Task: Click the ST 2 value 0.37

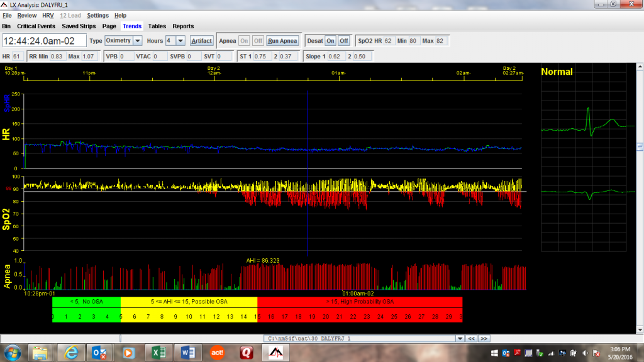Action: coord(287,56)
